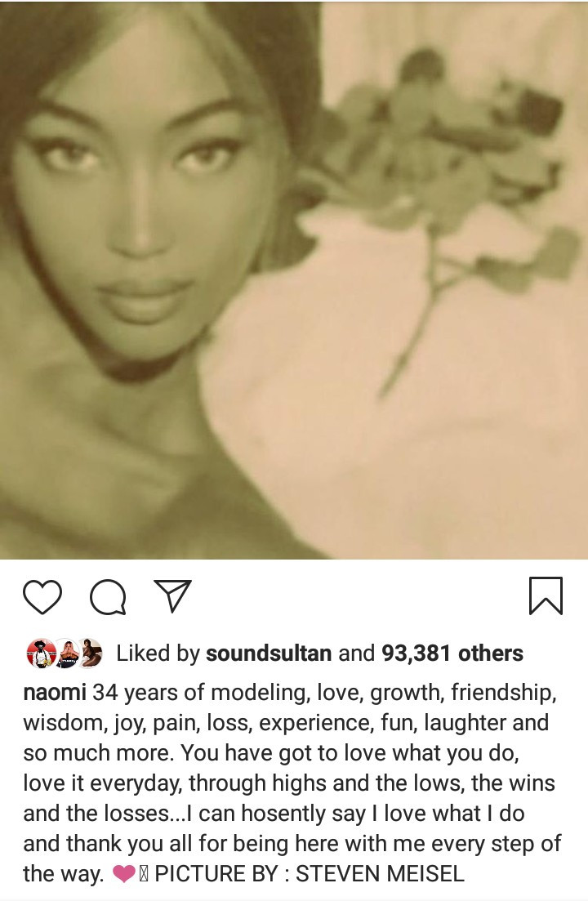Click the STEVEN MEISEL credit text
This screenshot has height=901, width=588.
[x=380, y=874]
